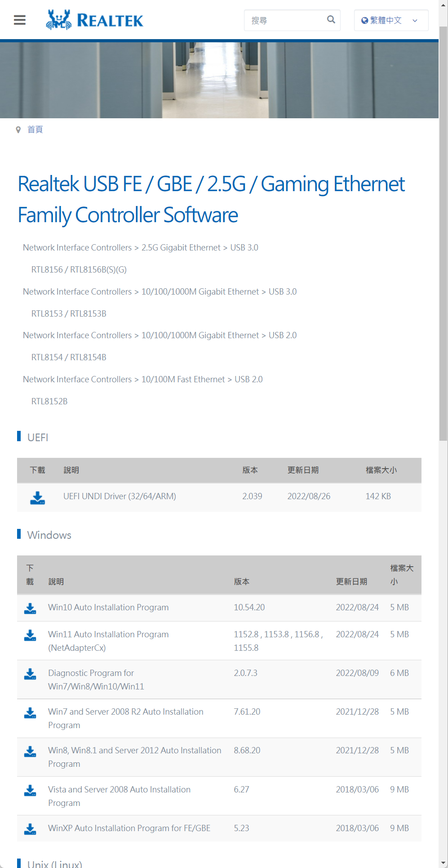Click the Win11 version numbers 1152.8 cell

(278, 641)
